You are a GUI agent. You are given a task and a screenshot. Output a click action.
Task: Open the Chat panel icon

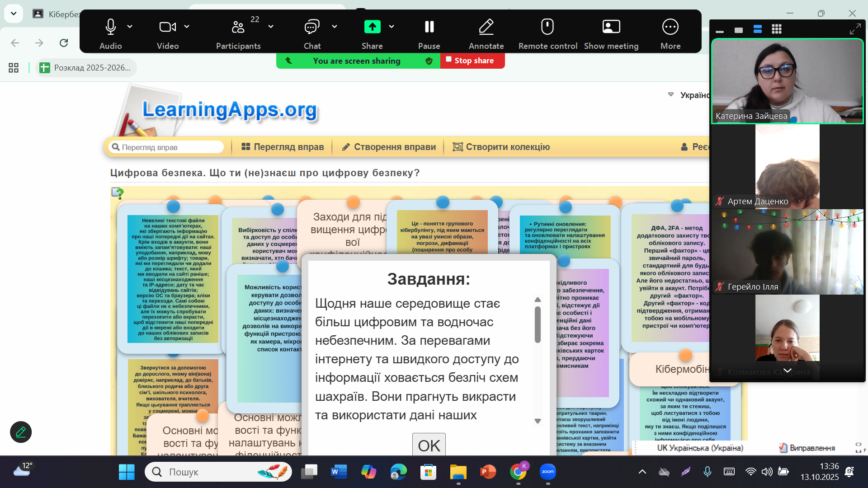[x=311, y=27]
